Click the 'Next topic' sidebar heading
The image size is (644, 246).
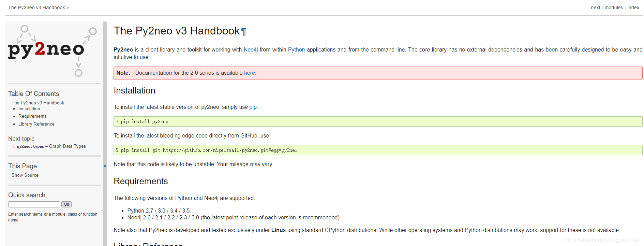point(21,139)
